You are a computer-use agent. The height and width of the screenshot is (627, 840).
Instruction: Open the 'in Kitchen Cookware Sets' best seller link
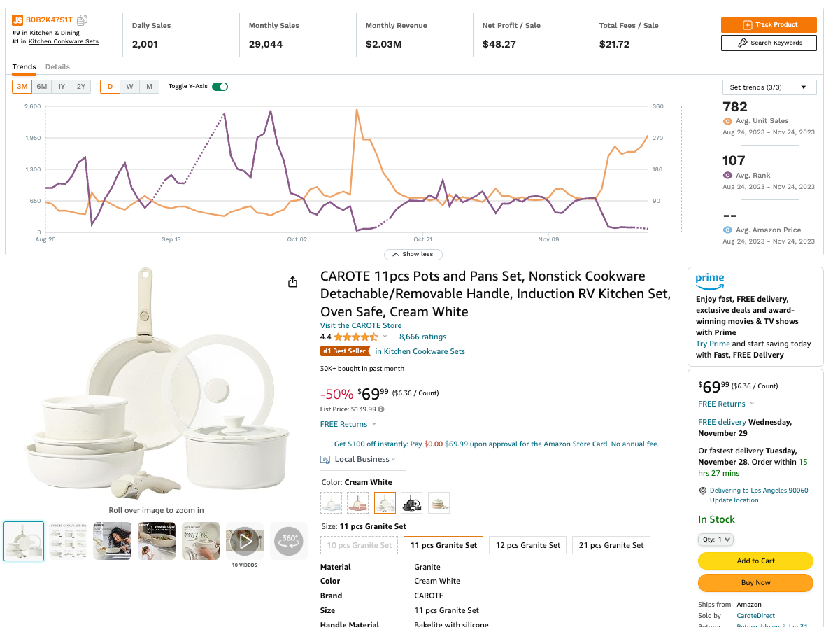tap(420, 351)
